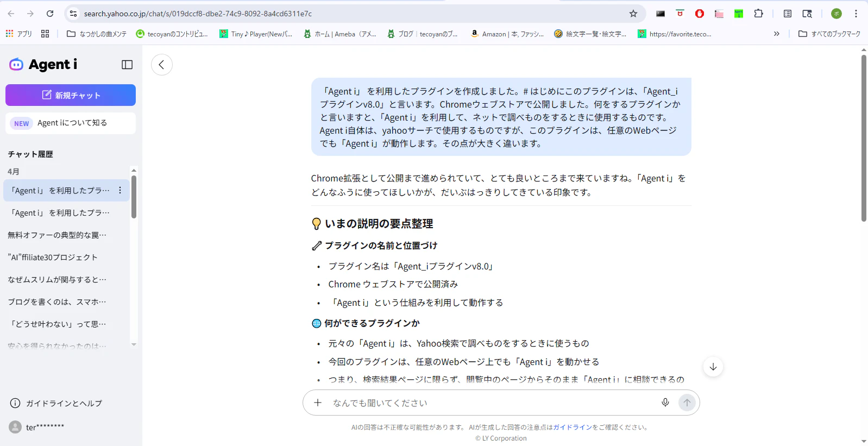Send the message with the up-arrow button
This screenshot has width=868, height=446.
(687, 403)
